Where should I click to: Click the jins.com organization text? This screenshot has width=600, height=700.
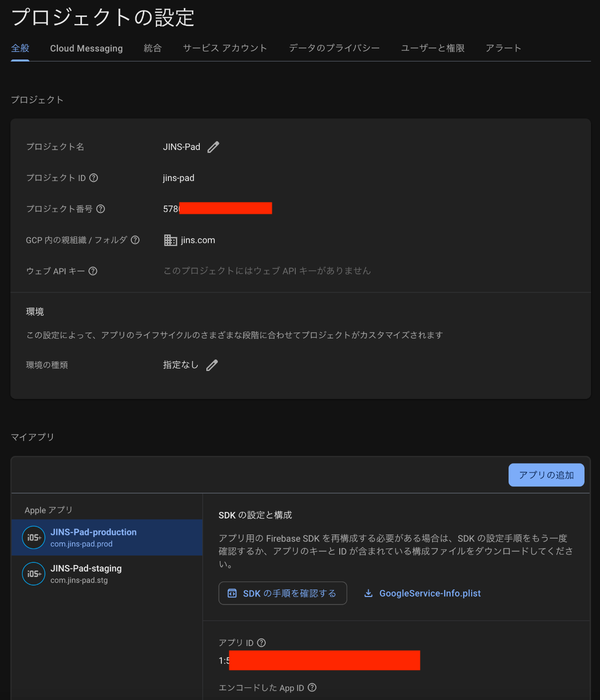point(198,240)
